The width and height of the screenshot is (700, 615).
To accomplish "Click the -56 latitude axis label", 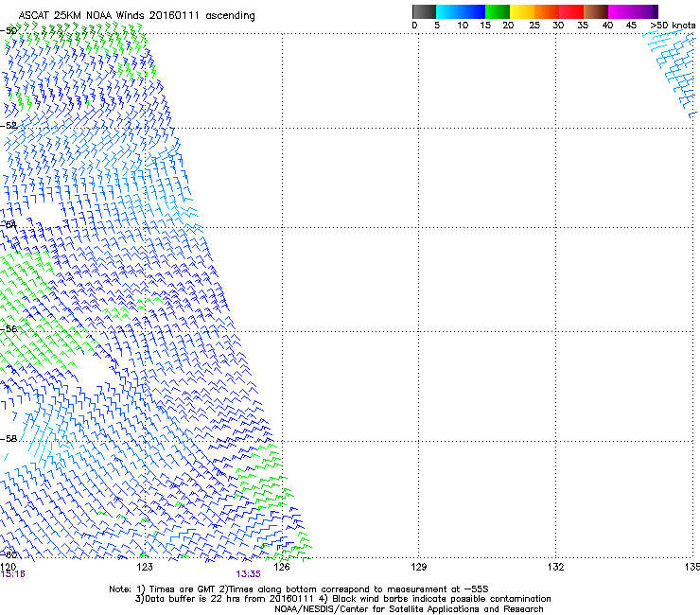I will pyautogui.click(x=9, y=328).
